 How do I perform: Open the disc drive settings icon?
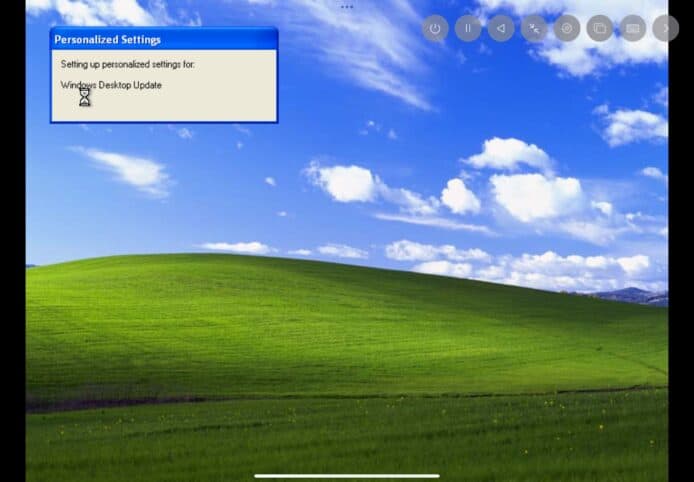point(567,28)
